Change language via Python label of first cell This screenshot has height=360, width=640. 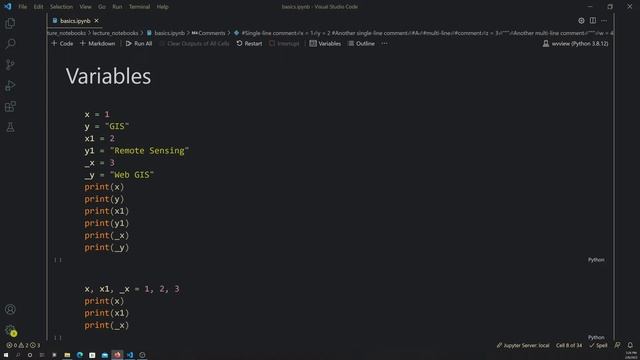pos(596,260)
